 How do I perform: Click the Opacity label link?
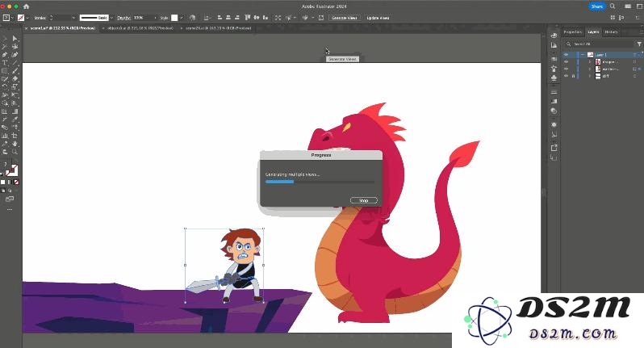point(123,18)
